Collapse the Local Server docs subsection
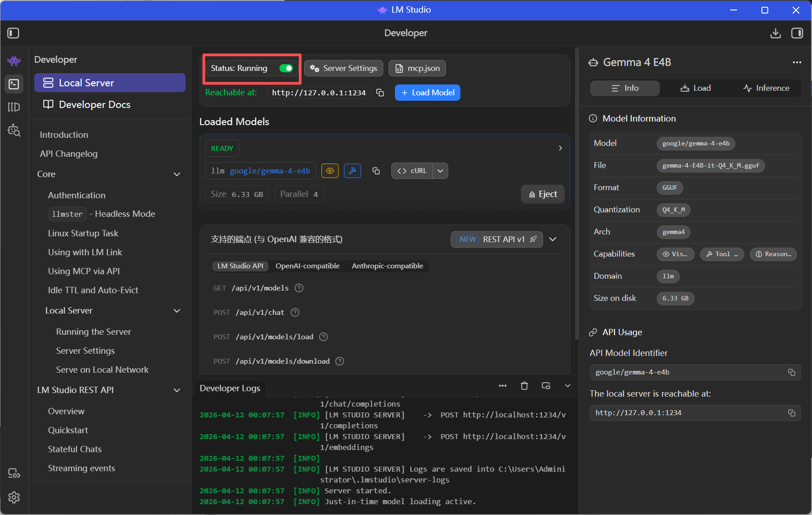The height and width of the screenshot is (515, 812). [x=177, y=311]
